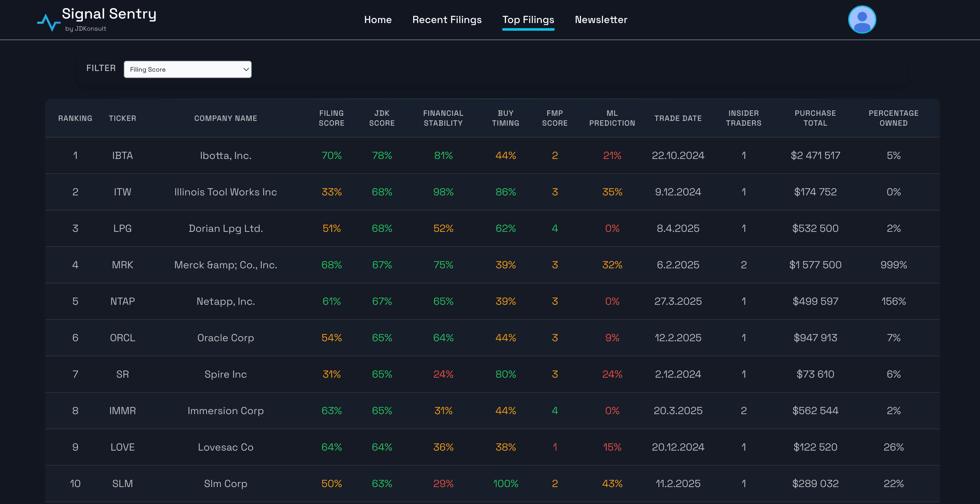This screenshot has width=980, height=504.
Task: Open the Slm Corp row entry
Action: coord(225,484)
